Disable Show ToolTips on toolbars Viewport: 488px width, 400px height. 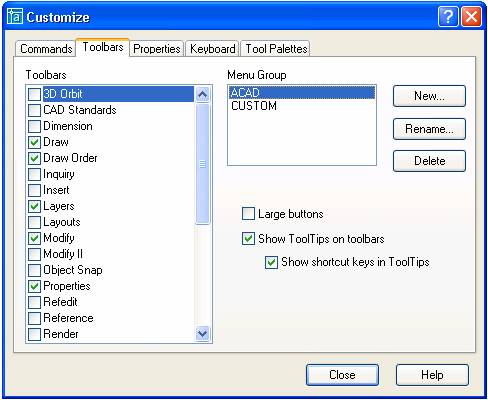248,239
